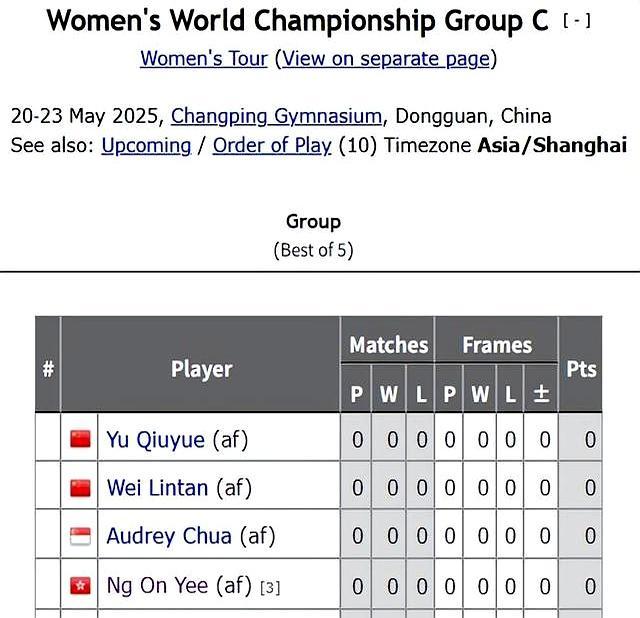640x618 pixels.
Task: Open Yu Qiuyue player profile
Action: [156, 440]
